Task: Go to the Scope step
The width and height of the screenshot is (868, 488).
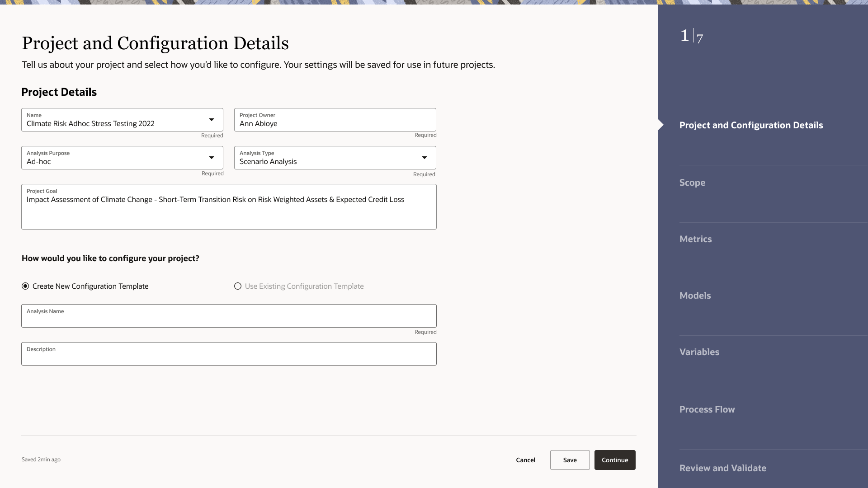Action: (x=692, y=183)
